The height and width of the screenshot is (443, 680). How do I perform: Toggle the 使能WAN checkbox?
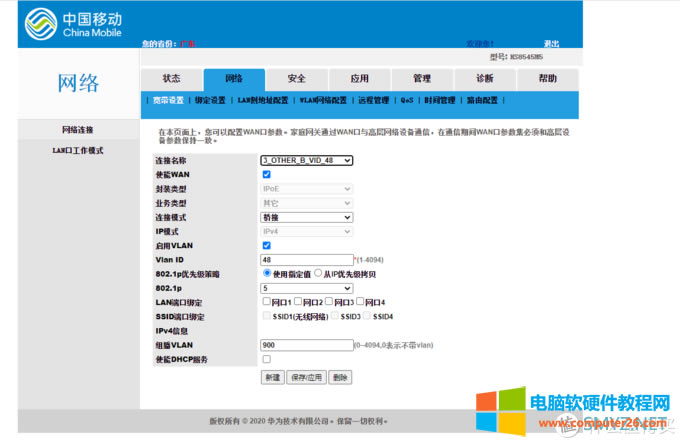coord(266,175)
